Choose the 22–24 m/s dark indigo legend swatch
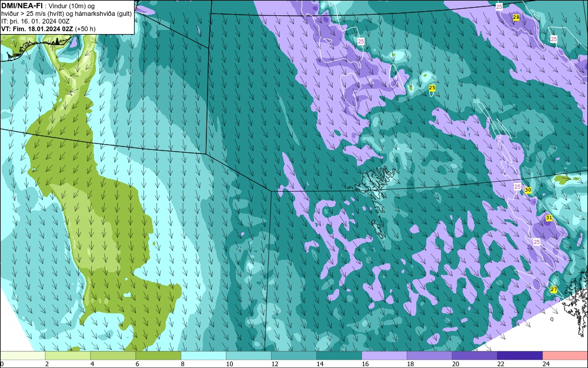This screenshot has width=588, height=368. click(520, 355)
